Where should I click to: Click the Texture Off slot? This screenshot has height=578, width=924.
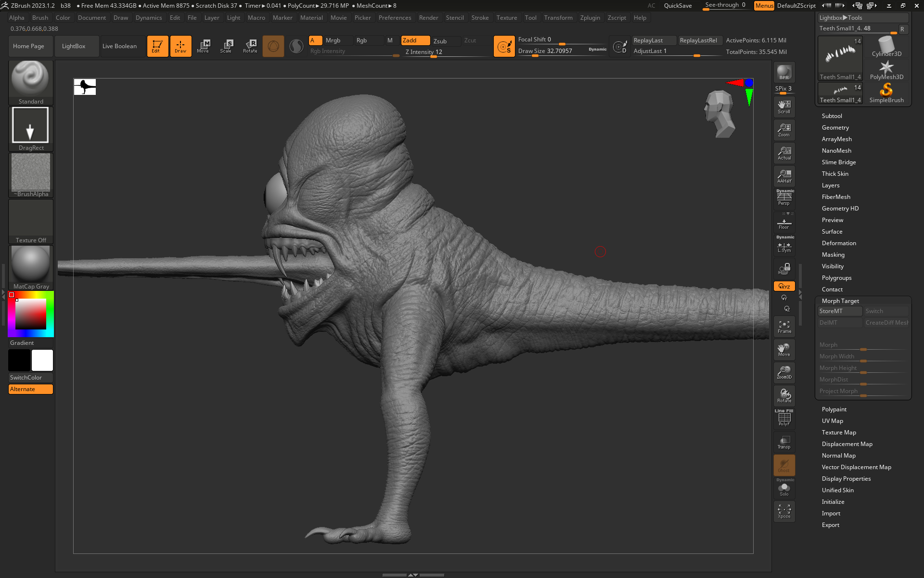point(31,221)
